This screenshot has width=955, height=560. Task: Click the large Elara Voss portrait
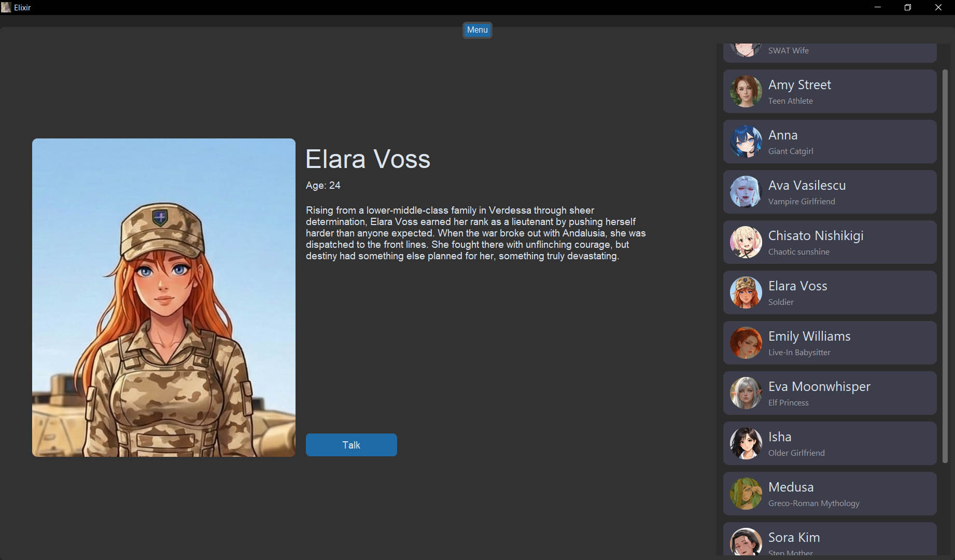click(164, 298)
